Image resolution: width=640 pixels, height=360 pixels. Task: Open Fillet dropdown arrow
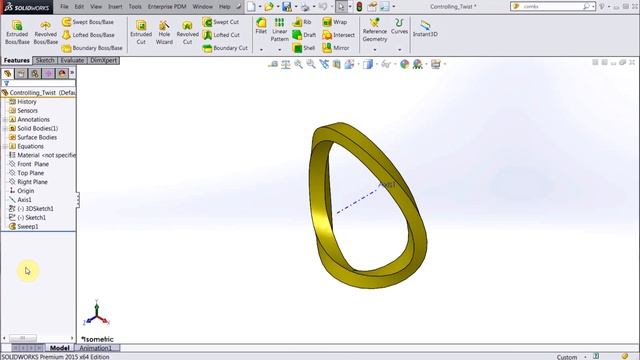(x=261, y=50)
